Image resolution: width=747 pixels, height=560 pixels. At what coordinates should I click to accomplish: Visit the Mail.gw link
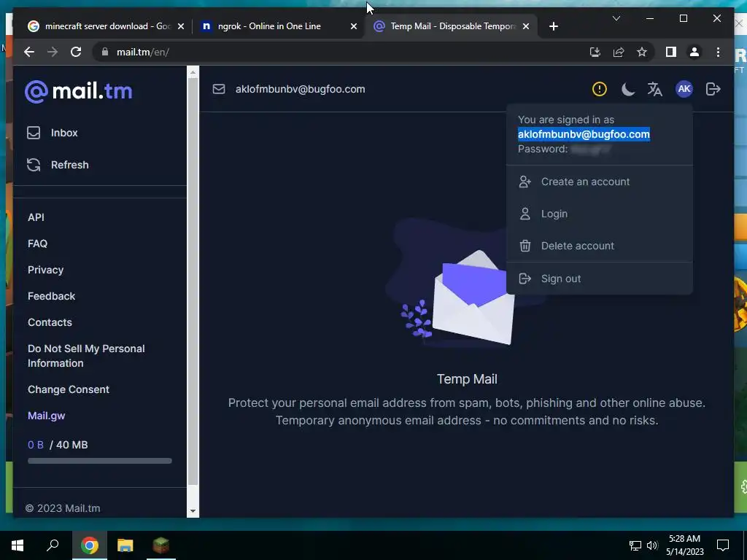click(46, 416)
